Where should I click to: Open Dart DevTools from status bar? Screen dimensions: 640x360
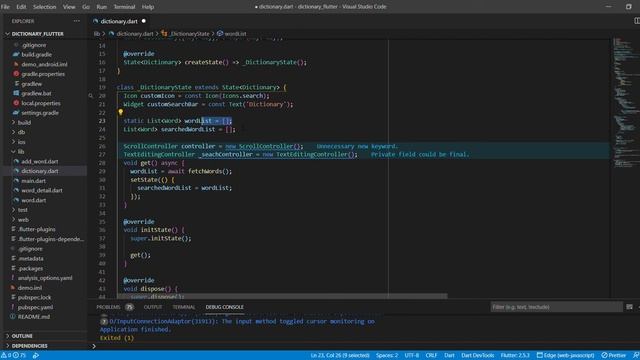478,356
